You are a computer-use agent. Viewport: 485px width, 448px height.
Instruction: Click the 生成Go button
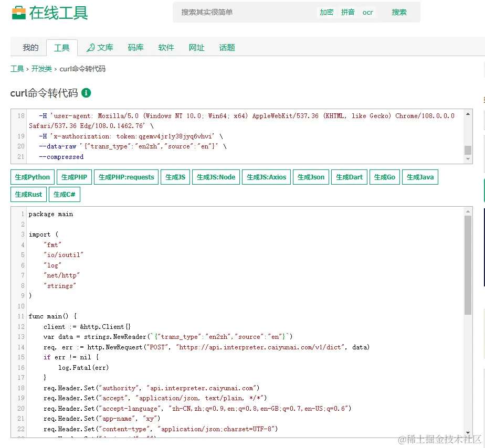pos(384,177)
